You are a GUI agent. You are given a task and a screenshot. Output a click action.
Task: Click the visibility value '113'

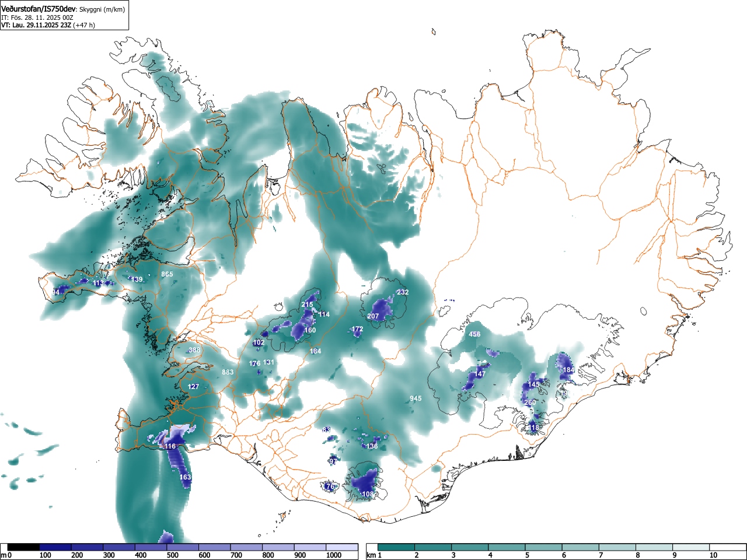[99, 283]
